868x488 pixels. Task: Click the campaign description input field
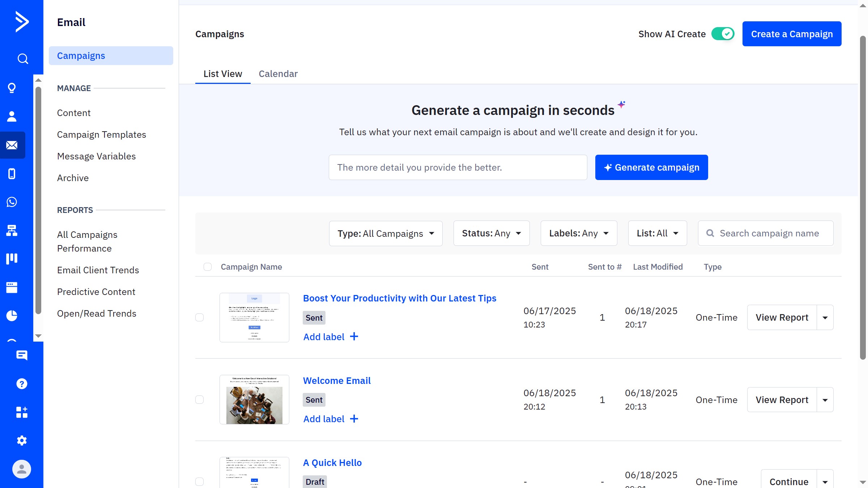[458, 167]
